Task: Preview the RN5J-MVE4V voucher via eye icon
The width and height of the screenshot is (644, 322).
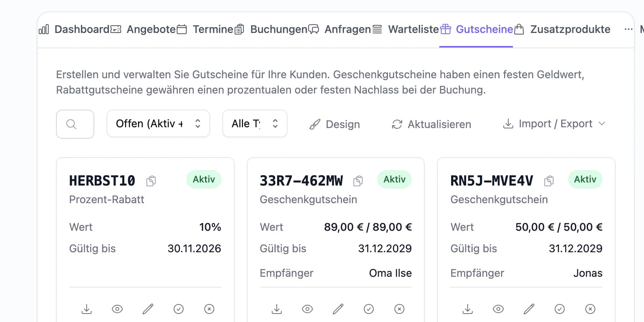Action: pos(498,309)
